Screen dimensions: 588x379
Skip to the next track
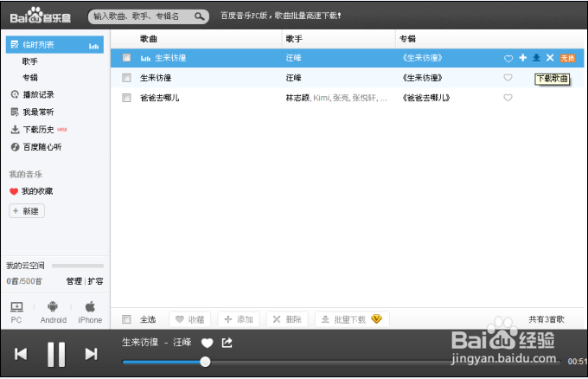(x=91, y=354)
